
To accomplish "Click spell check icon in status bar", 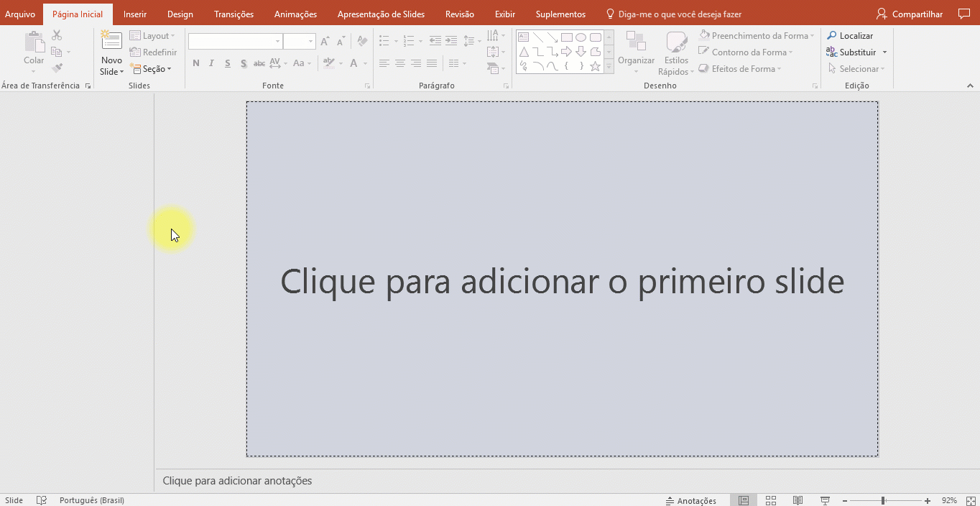I will point(42,500).
